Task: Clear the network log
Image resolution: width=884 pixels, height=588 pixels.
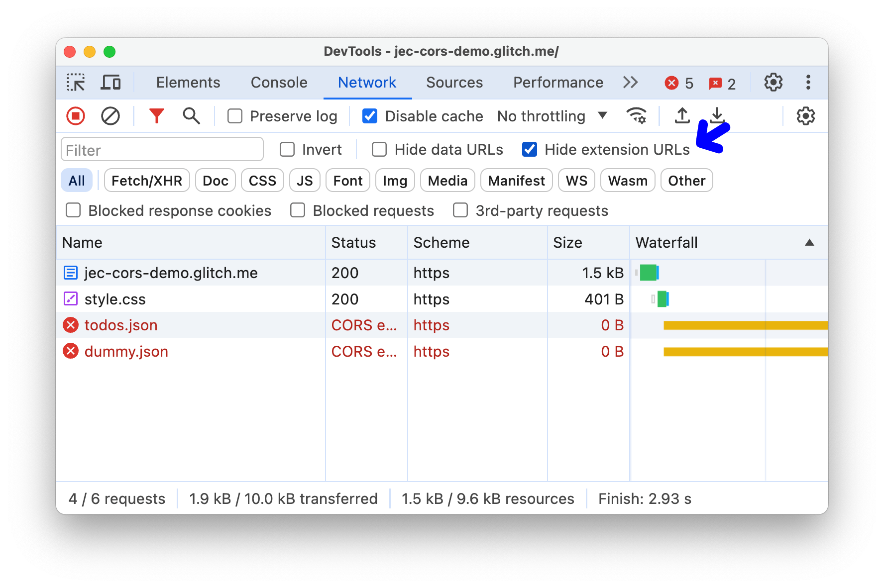Action: [110, 116]
